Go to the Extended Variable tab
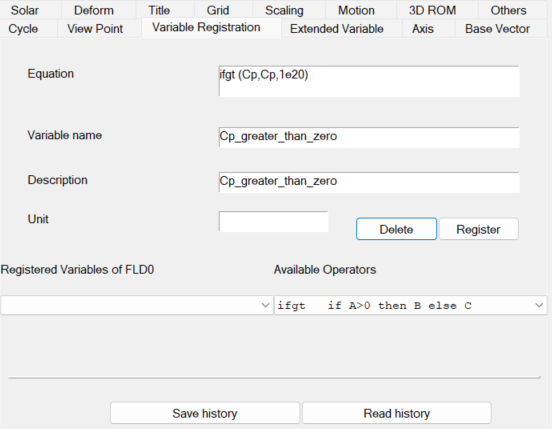The height and width of the screenshot is (429, 552). click(x=337, y=29)
